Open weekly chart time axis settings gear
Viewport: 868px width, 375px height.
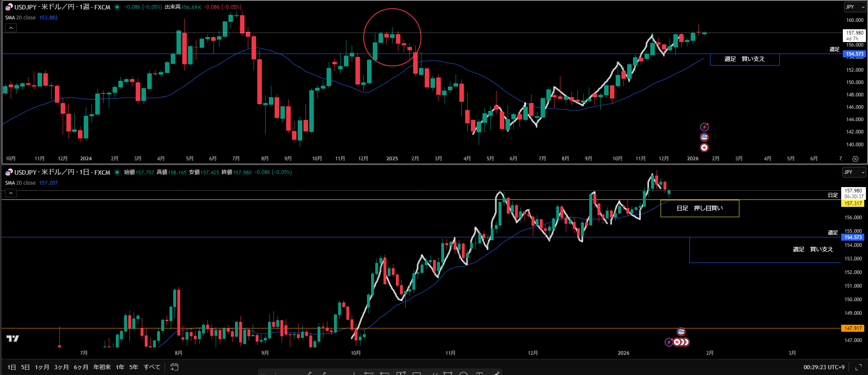point(855,159)
